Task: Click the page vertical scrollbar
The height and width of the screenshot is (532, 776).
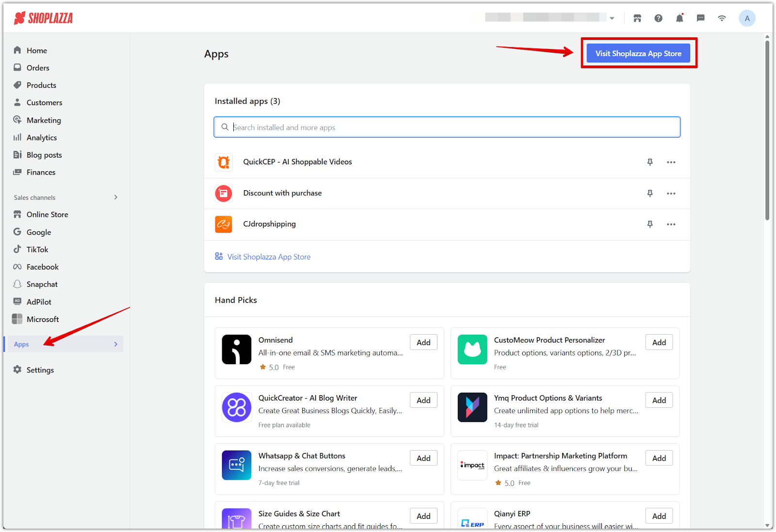Action: tap(767, 130)
